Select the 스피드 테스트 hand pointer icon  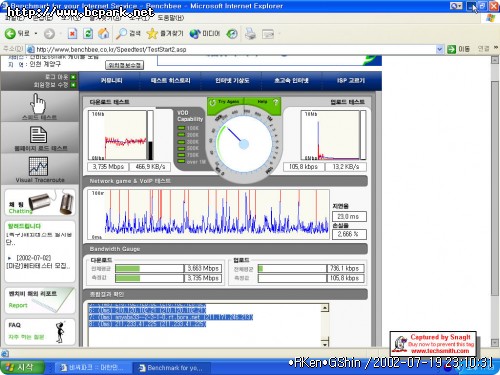(x=38, y=104)
